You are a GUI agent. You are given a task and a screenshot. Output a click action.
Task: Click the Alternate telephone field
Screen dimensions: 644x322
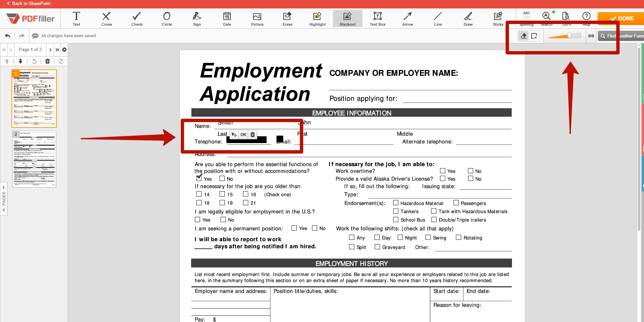484,141
